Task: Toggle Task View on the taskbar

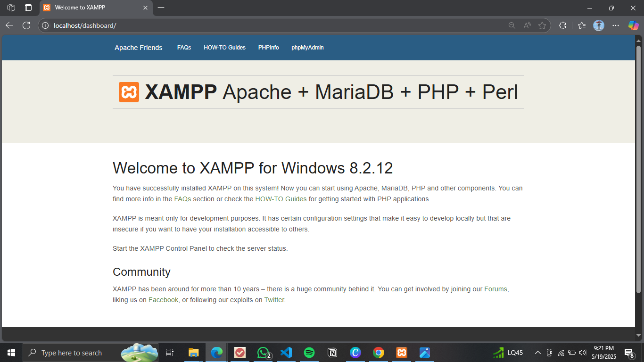Action: (x=169, y=353)
